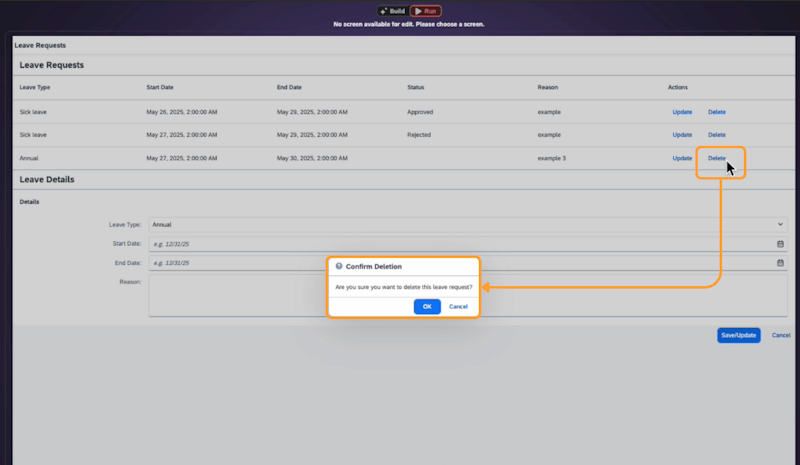Delete the Rejected Sick leave request

[x=717, y=135]
